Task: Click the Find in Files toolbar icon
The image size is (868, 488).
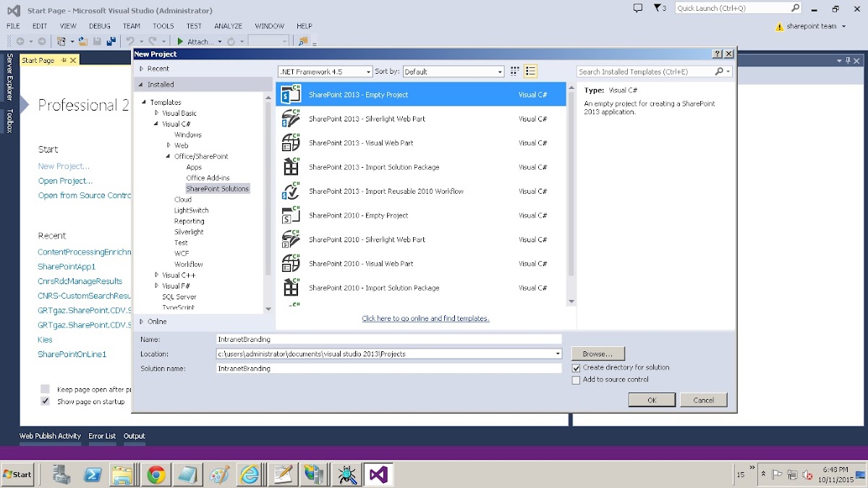Action: (x=303, y=41)
